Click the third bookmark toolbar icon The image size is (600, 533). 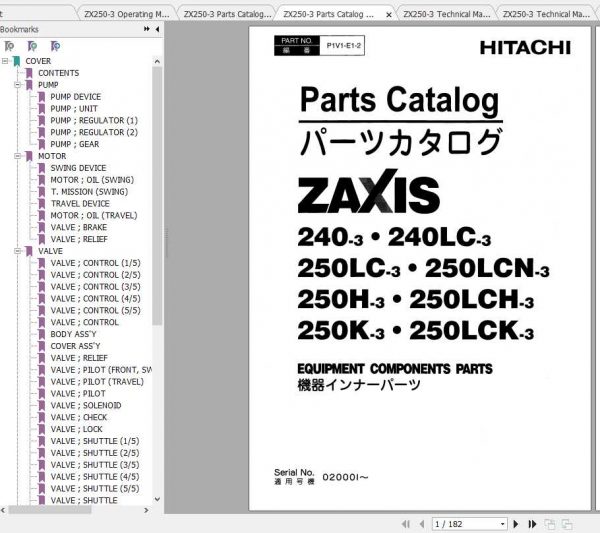55,46
